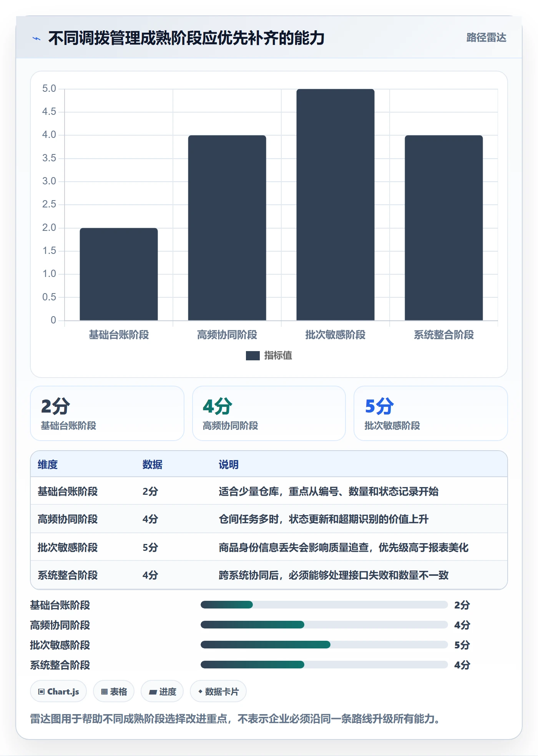Click the 表格 tag chip

[x=114, y=692]
